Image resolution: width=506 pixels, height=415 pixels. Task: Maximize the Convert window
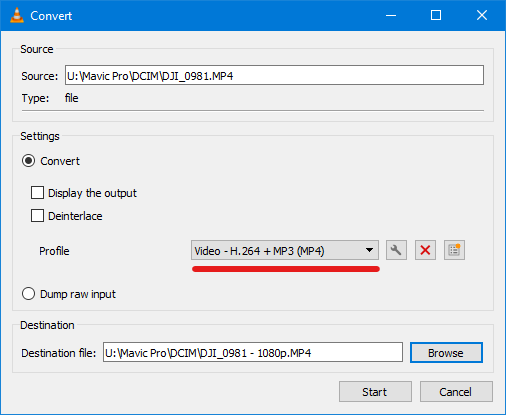436,15
